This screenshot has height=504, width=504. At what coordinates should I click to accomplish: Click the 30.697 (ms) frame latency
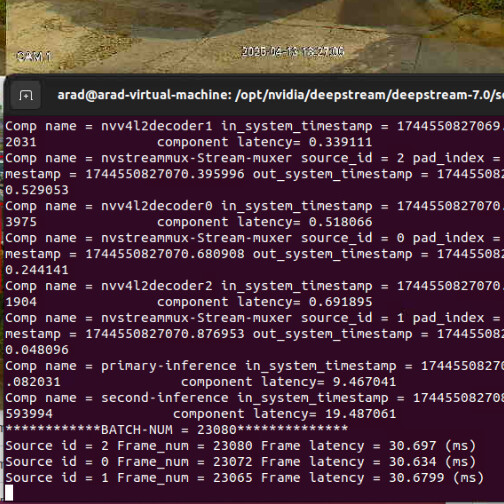click(x=432, y=446)
